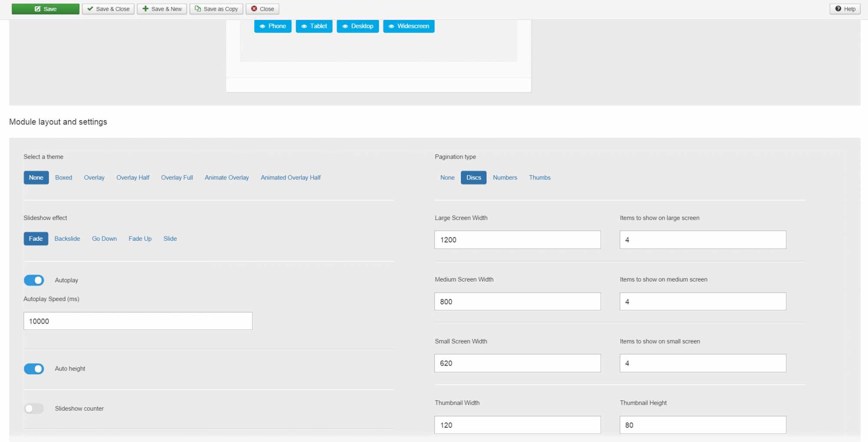Screen dimensions: 868x442
Task: Click the Medium Screen Width field
Action: pyautogui.click(x=517, y=301)
